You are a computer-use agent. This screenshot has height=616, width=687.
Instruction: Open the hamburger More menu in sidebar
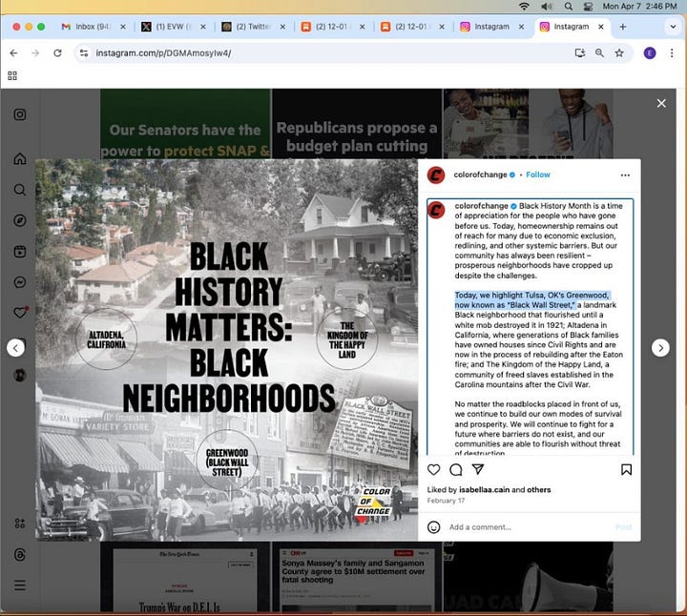20,585
